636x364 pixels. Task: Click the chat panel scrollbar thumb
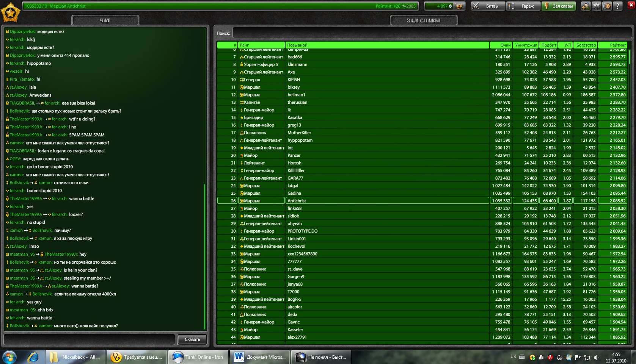[205, 257]
